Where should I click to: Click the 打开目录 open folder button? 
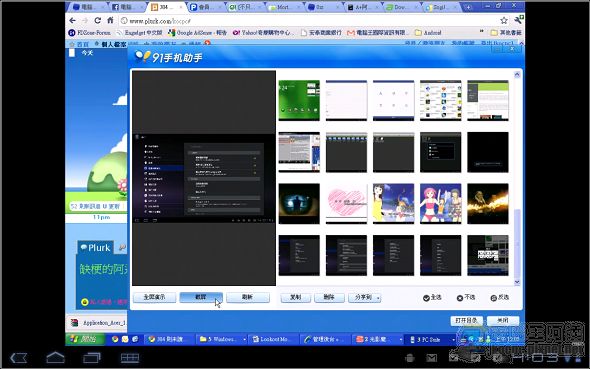tap(466, 321)
